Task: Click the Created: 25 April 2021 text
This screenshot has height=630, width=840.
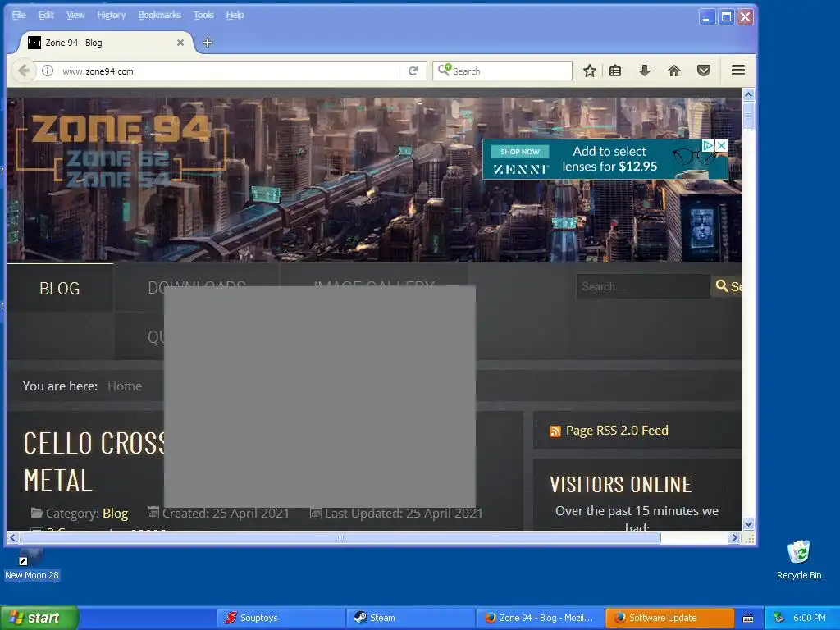Action: pyautogui.click(x=226, y=514)
